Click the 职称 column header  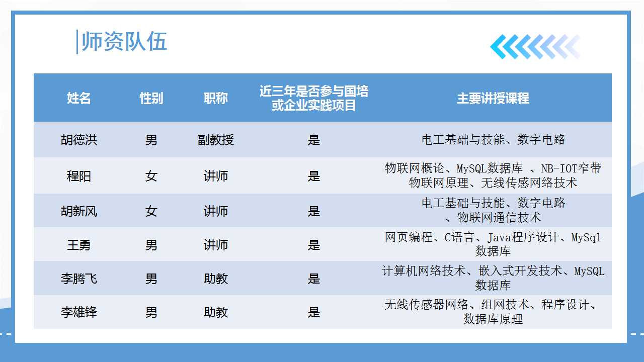216,99
